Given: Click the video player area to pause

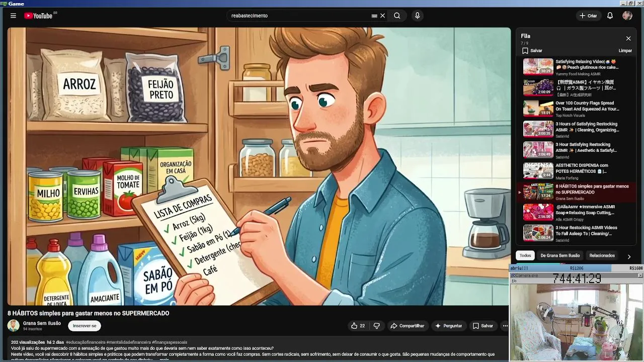Looking at the screenshot, I should 259,166.
